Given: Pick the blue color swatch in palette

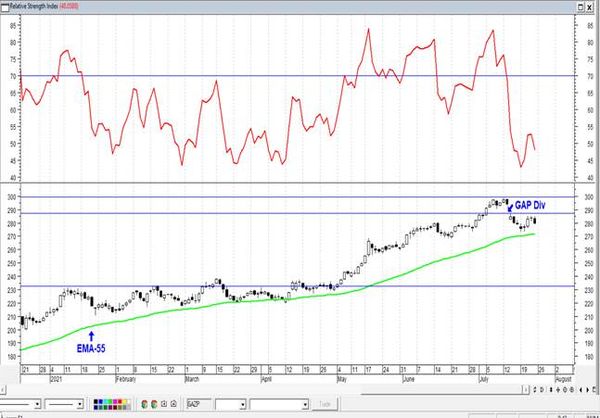Looking at the screenshot, I should (x=101, y=402).
